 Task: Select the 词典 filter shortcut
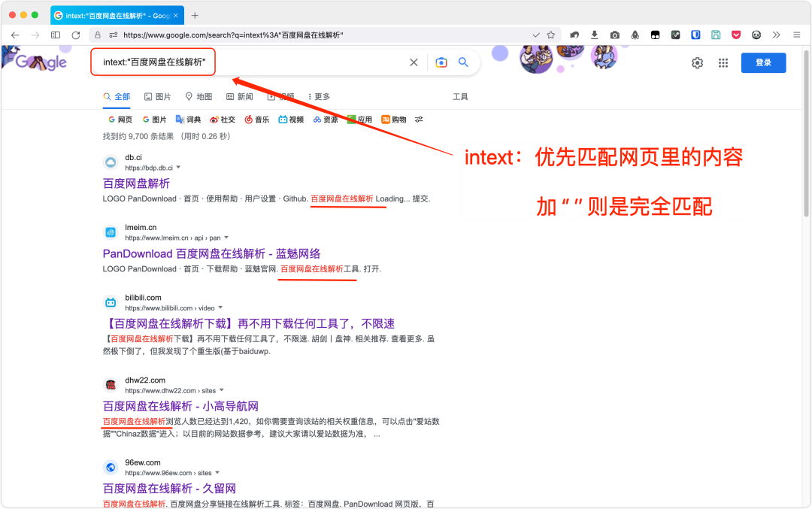coord(188,120)
